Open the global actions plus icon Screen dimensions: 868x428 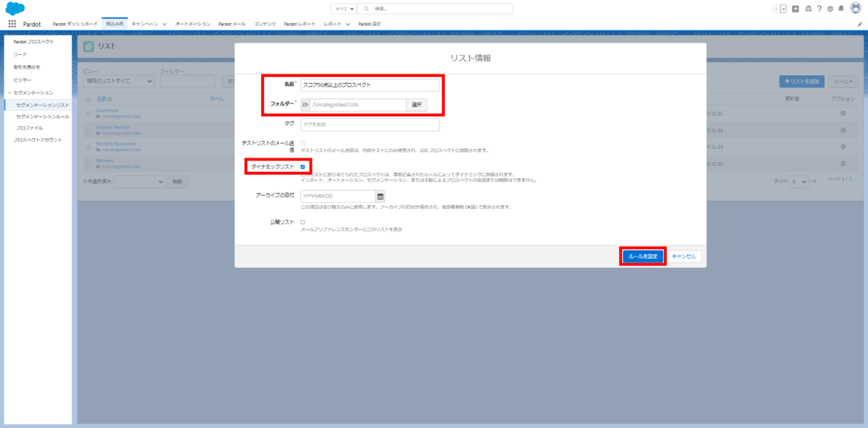796,9
